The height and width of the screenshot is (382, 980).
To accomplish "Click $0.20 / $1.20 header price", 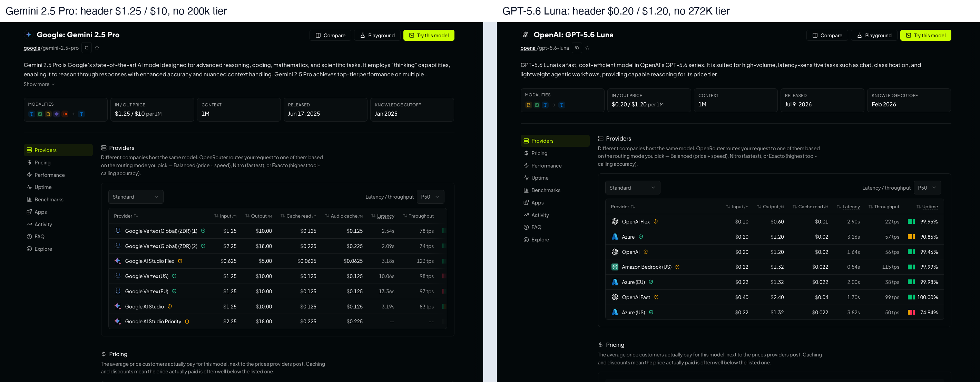I will (x=629, y=104).
